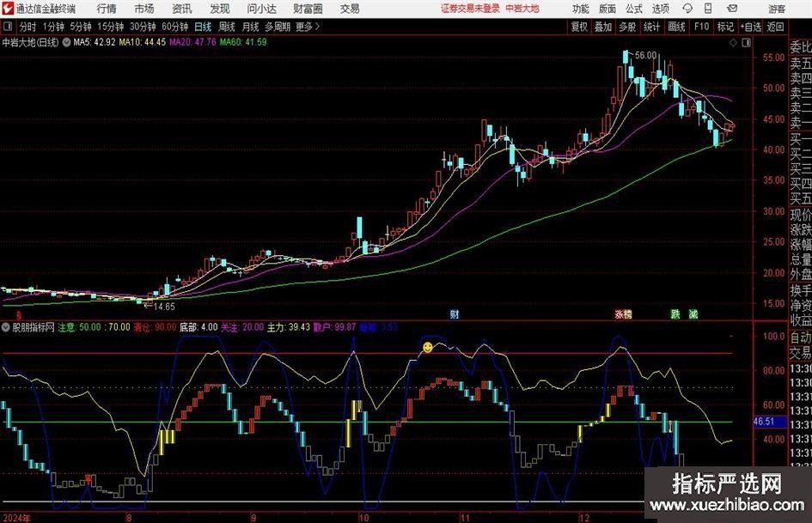Open the 行情 menu
The image size is (812, 523).
[107, 9]
